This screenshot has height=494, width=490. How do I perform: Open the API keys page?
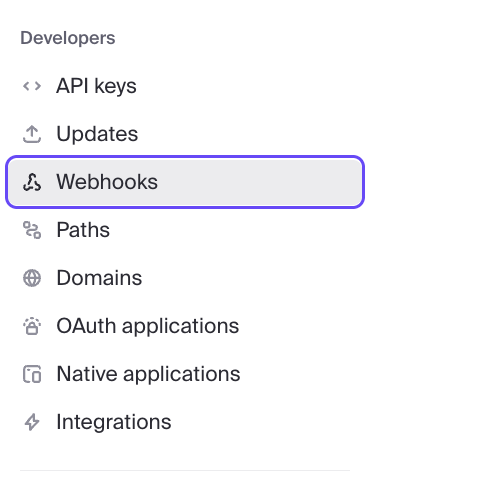click(96, 86)
